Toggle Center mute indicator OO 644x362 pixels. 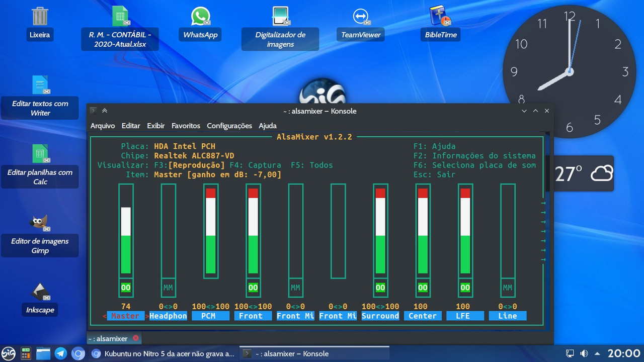423,288
